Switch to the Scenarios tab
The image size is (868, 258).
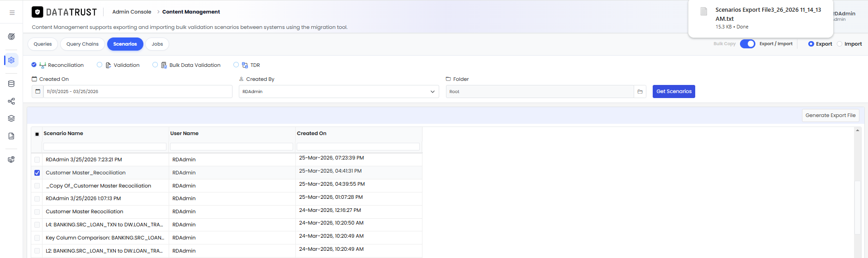[x=125, y=44]
